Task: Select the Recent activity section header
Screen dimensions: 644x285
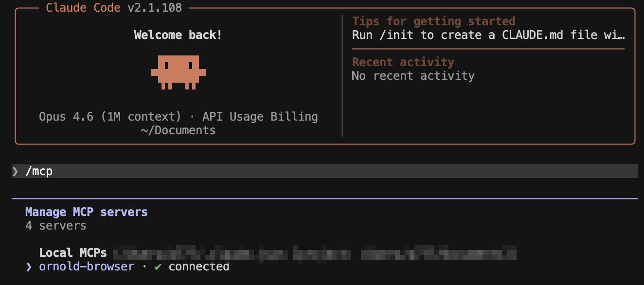Action: pyautogui.click(x=403, y=62)
